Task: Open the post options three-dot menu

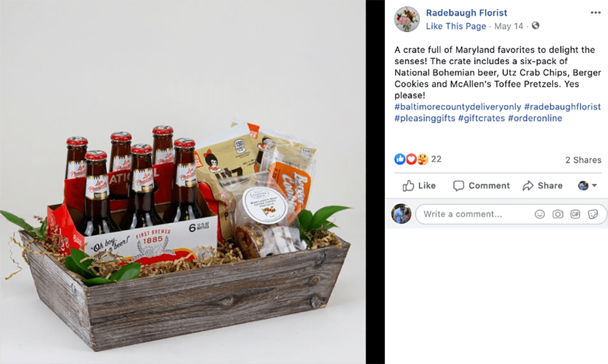Action: [x=595, y=13]
